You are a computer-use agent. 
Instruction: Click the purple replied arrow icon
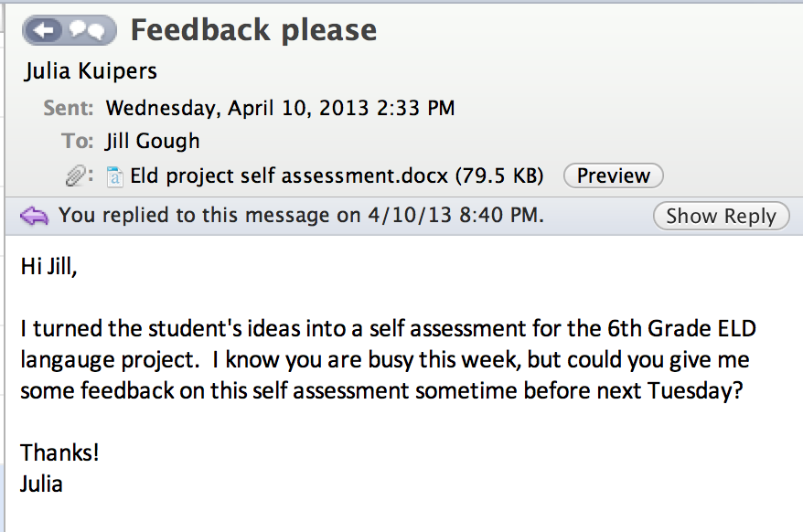coord(34,216)
